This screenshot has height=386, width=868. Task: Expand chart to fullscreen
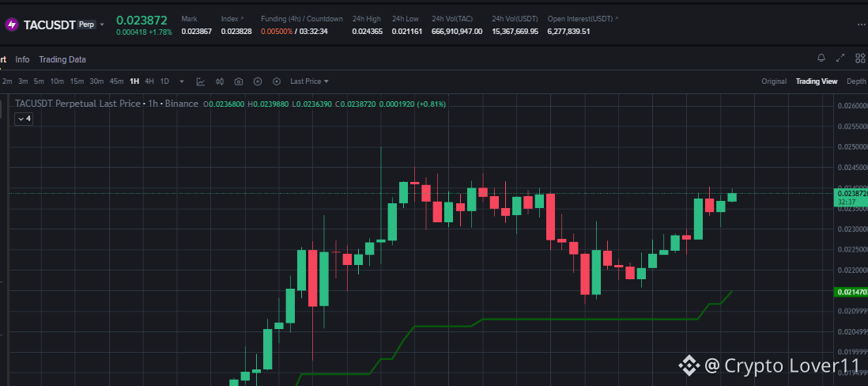pos(840,59)
